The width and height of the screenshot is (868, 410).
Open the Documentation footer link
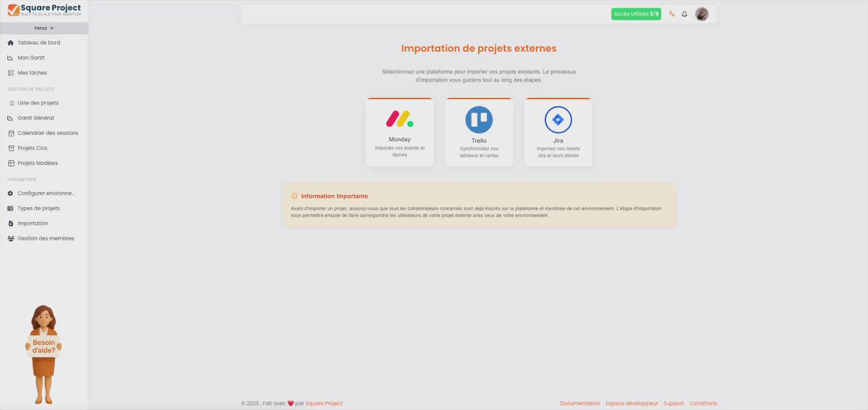point(580,403)
